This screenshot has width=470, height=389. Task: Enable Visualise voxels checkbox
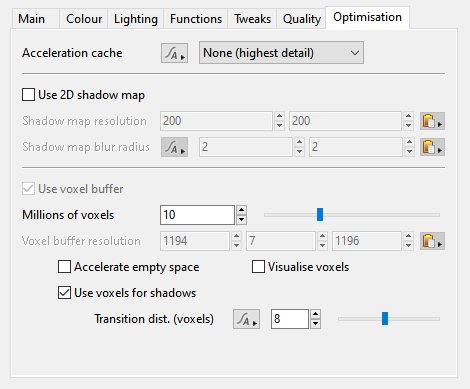pyautogui.click(x=258, y=267)
